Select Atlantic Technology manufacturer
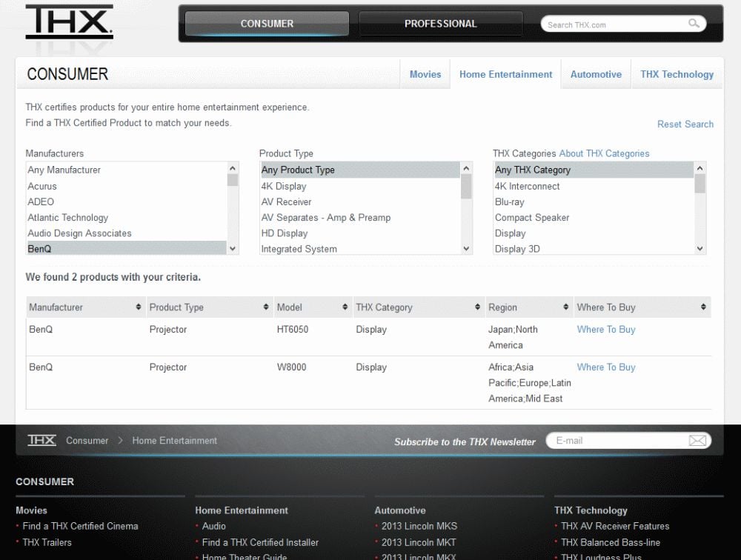741x560 pixels. pos(68,218)
